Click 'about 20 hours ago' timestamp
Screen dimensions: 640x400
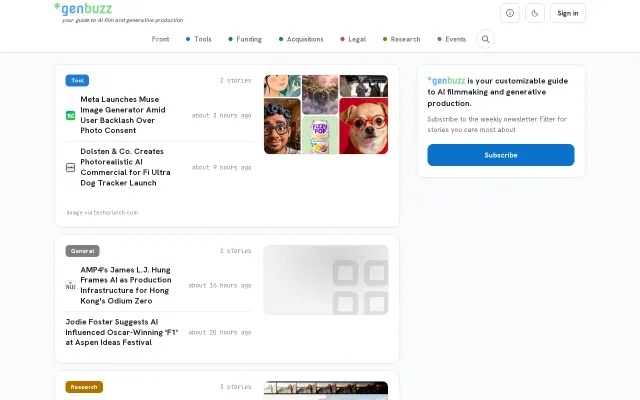[220, 332]
